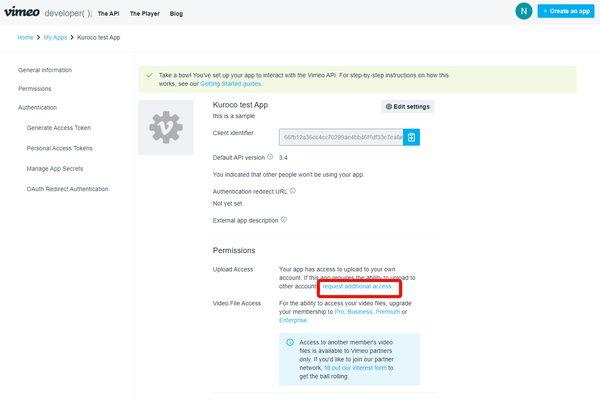Click the 'Not yet set.' text
The height and width of the screenshot is (403, 600).
(228, 204)
